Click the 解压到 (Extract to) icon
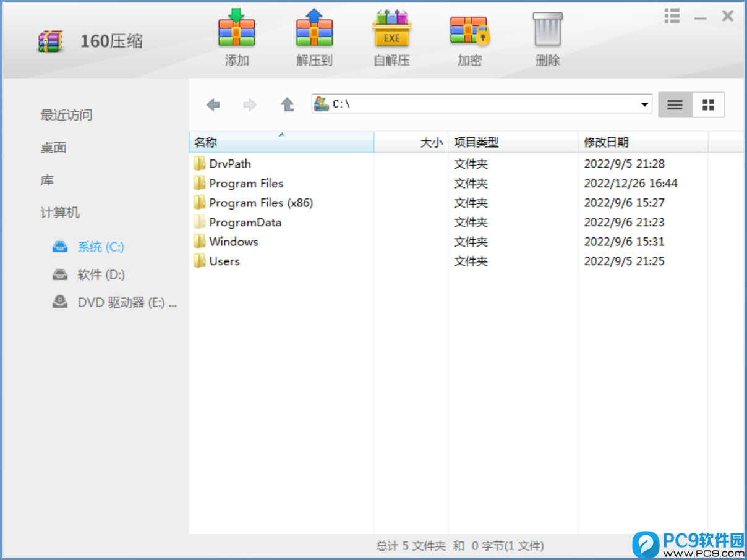747x560 pixels. tap(314, 28)
